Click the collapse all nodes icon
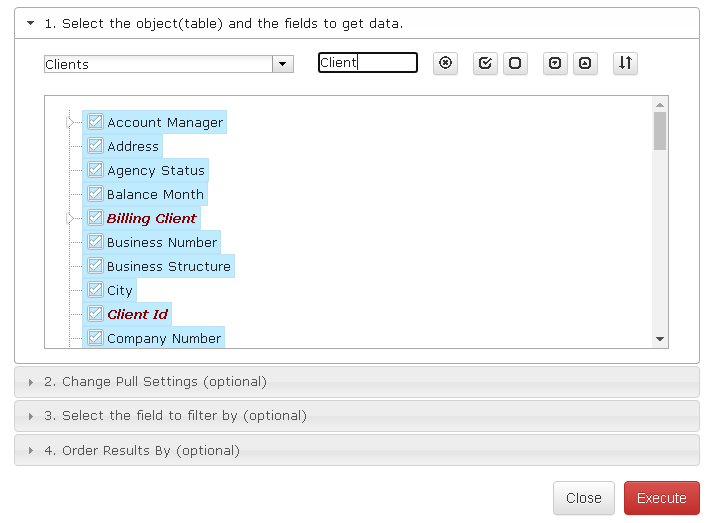Image resolution: width=714 pixels, height=523 pixels. (x=585, y=63)
